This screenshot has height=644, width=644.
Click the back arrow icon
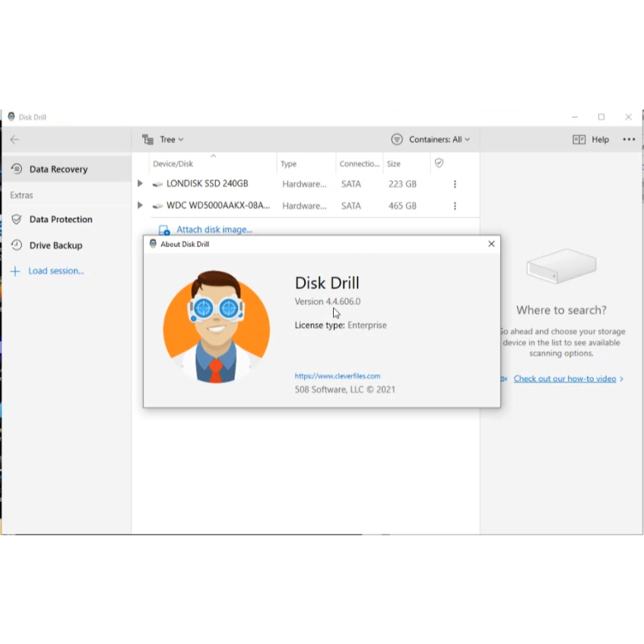click(x=14, y=139)
